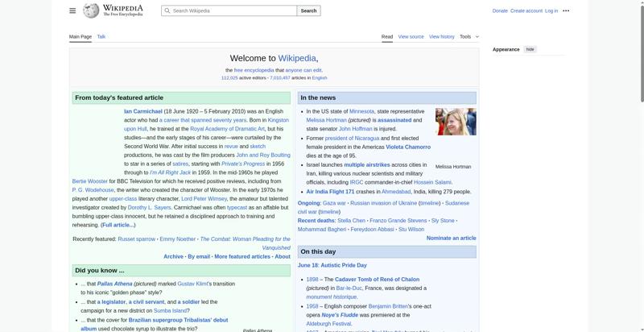Open the three-dots personal tools menu

(x=566, y=10)
